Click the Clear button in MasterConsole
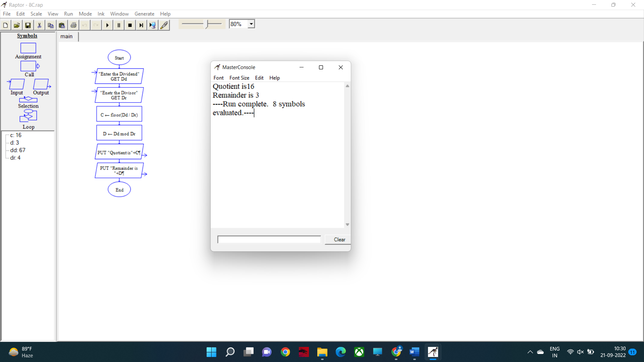 tap(339, 240)
